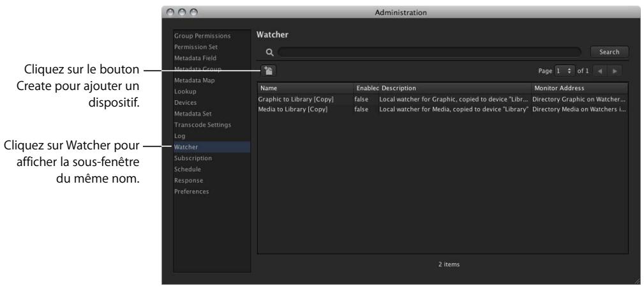Viewport: 644px width, 288px height.
Task: Open Metadata Map pane
Action: pos(194,80)
